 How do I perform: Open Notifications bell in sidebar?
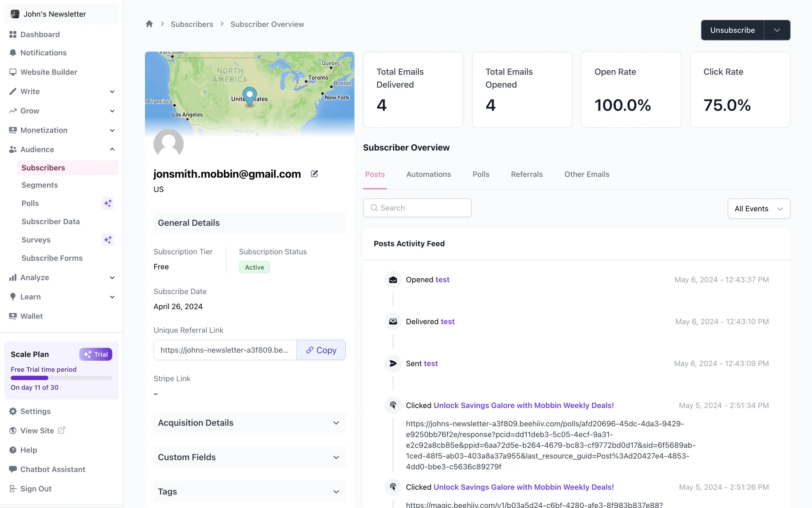[13, 53]
